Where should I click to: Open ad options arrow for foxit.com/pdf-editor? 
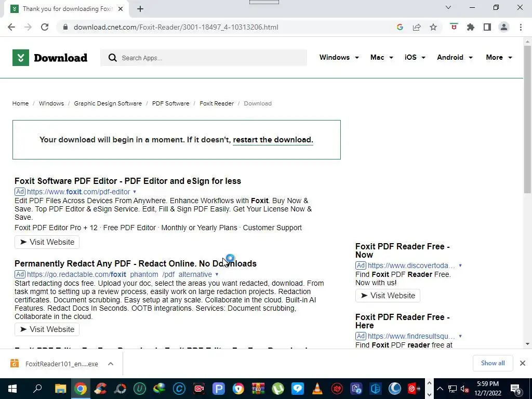(135, 192)
